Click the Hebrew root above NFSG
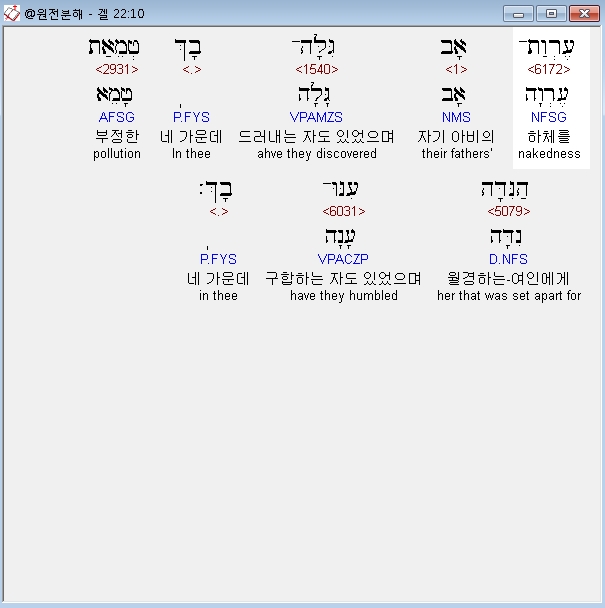Viewport: 605px width, 608px height. tap(546, 95)
